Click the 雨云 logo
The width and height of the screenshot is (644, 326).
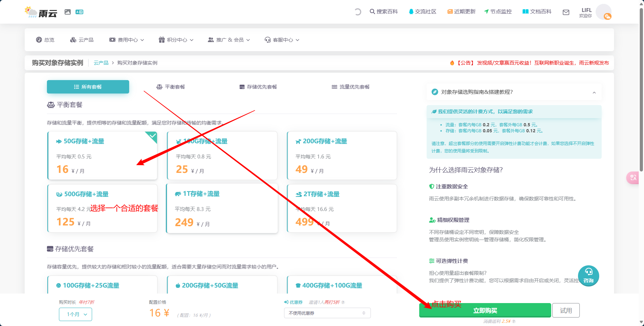pyautogui.click(x=41, y=12)
